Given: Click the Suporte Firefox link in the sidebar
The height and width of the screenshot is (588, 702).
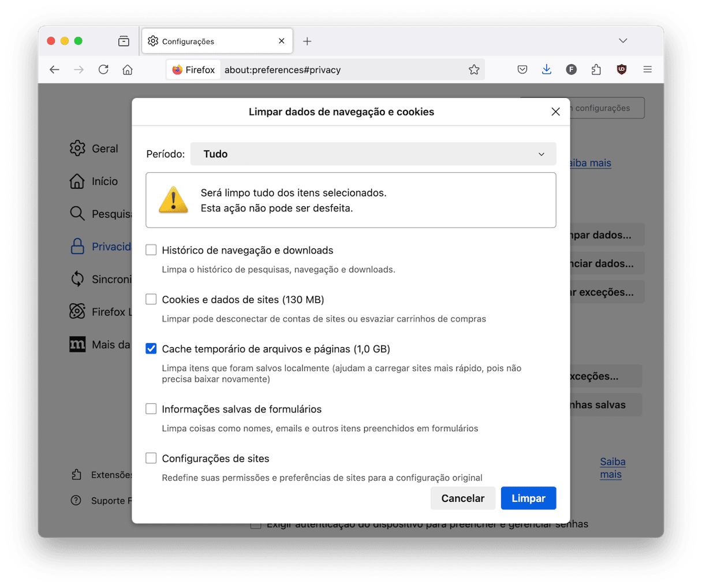Looking at the screenshot, I should pos(102,501).
